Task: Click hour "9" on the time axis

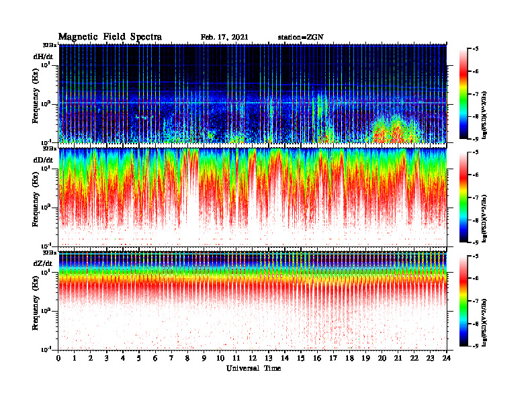Action: (x=204, y=358)
